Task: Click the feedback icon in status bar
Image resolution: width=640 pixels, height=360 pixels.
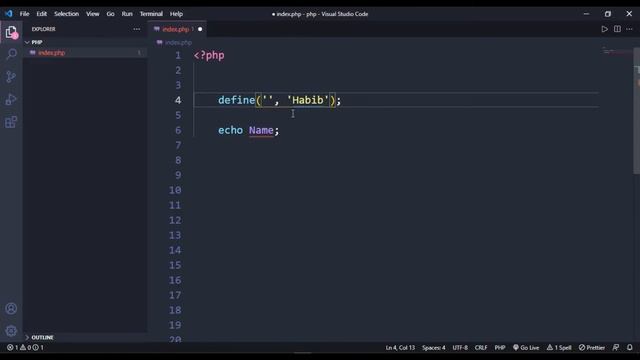Action: tap(616, 347)
